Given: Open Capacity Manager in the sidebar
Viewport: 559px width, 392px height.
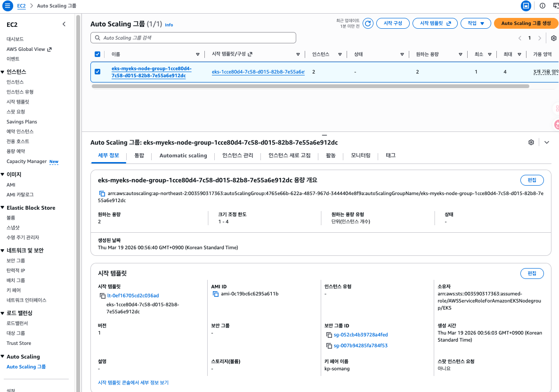Looking at the screenshot, I should point(27,162).
